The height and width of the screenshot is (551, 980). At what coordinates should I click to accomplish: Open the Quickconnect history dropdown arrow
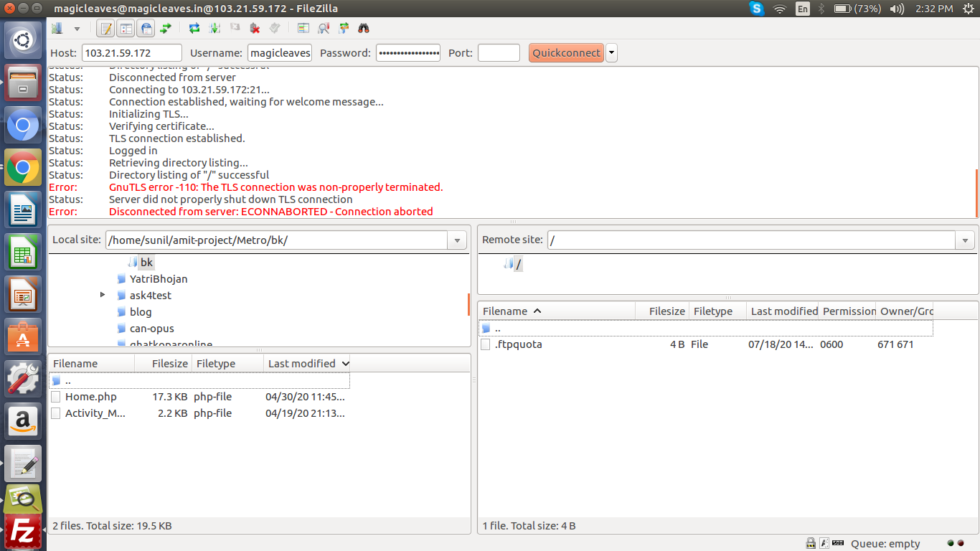(x=611, y=53)
